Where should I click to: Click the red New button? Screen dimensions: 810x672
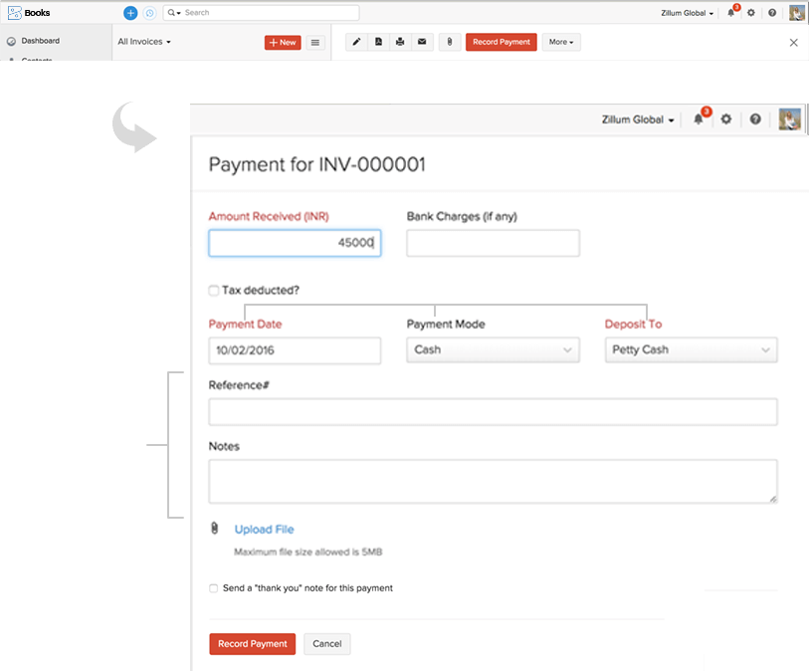pyautogui.click(x=283, y=43)
